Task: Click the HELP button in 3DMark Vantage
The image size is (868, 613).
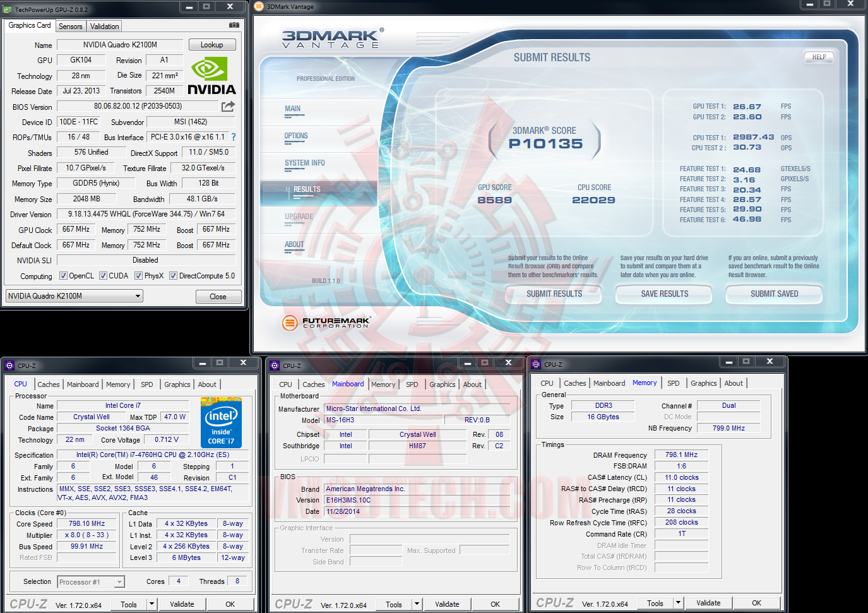Action: [x=819, y=57]
